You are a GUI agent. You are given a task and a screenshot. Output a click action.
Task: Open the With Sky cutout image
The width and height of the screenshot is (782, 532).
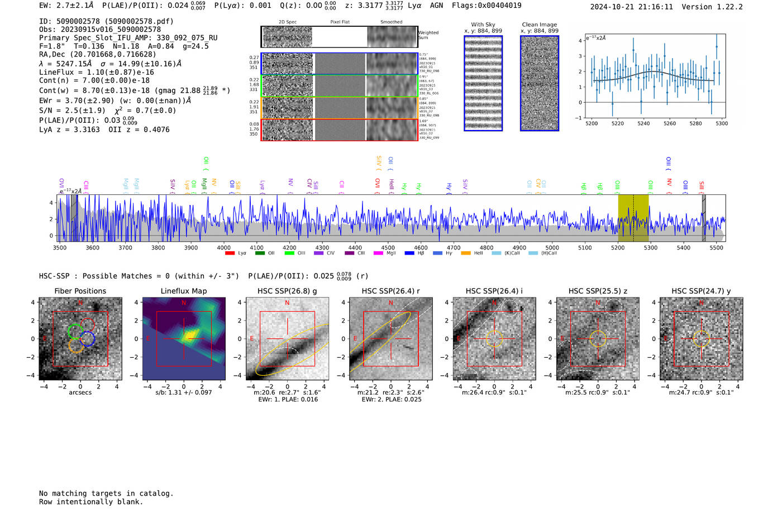(483, 83)
